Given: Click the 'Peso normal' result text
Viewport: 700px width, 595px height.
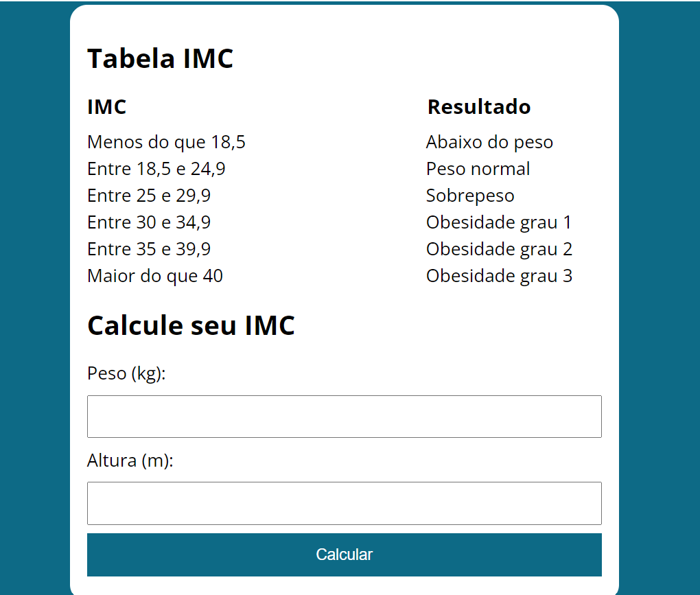Looking at the screenshot, I should pos(478,169).
